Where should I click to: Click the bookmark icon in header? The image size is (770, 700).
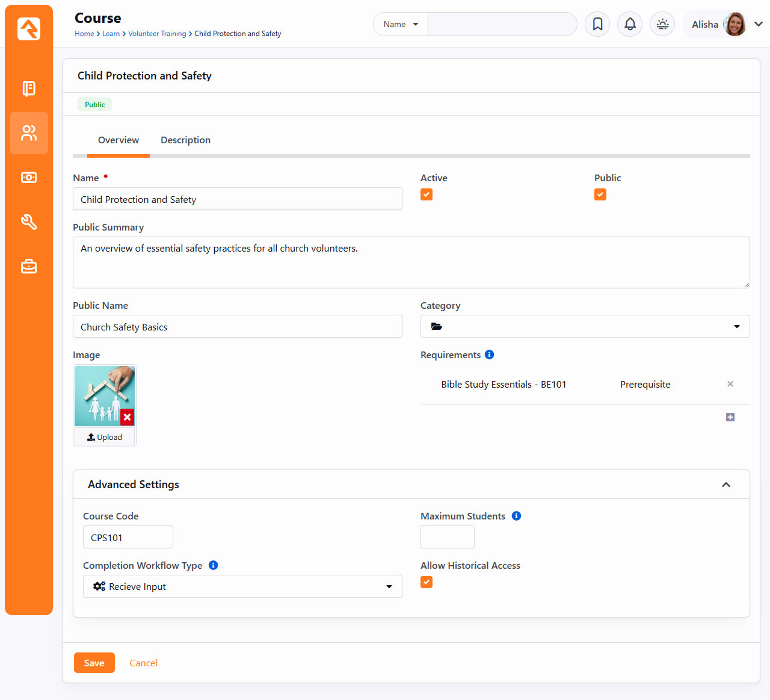pyautogui.click(x=597, y=24)
